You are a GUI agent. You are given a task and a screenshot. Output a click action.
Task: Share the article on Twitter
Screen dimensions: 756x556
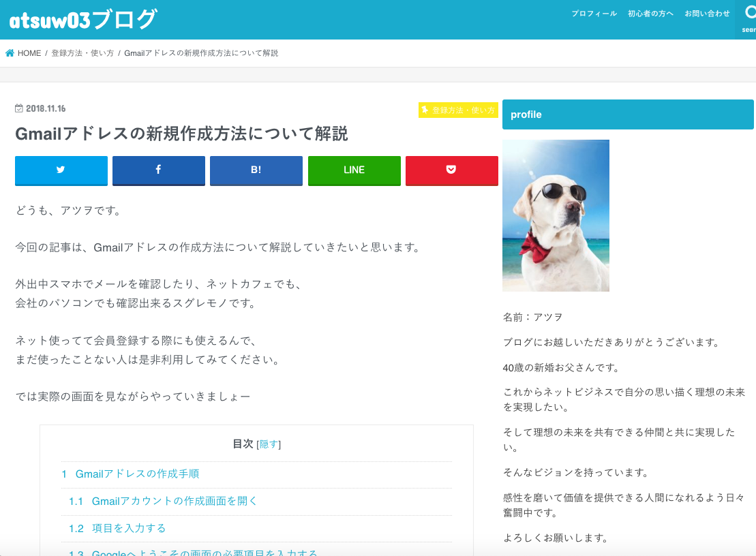pos(61,170)
